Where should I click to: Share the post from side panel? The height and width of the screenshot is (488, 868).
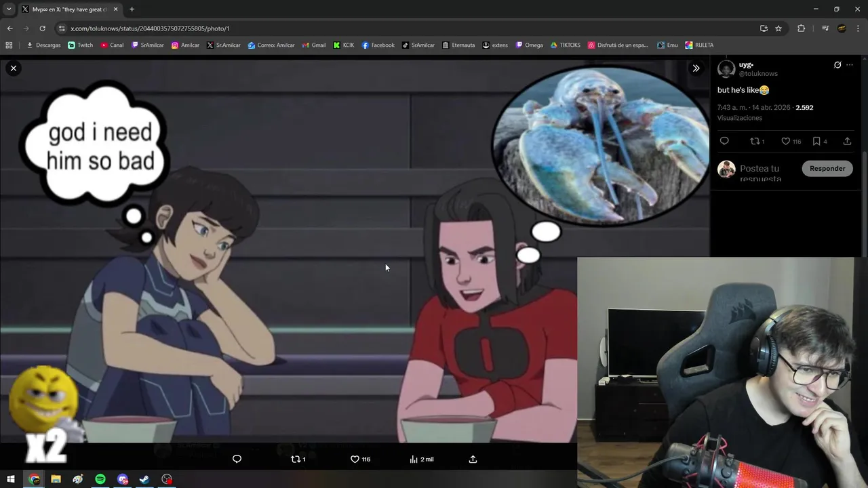[847, 141]
